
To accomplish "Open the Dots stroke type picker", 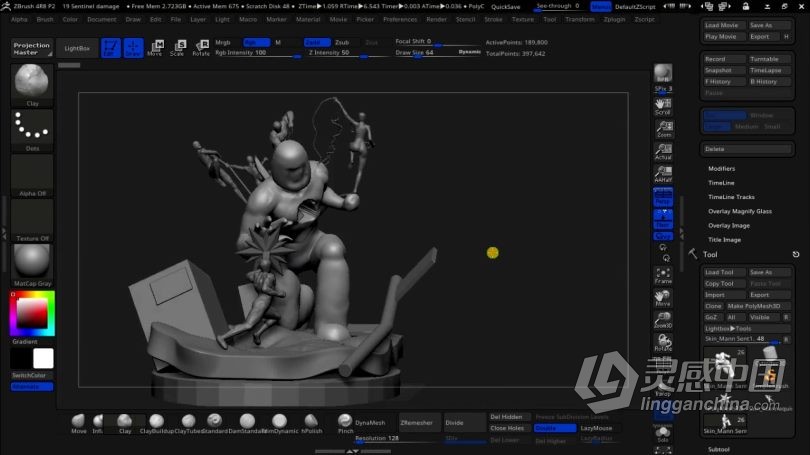I will click(32, 130).
